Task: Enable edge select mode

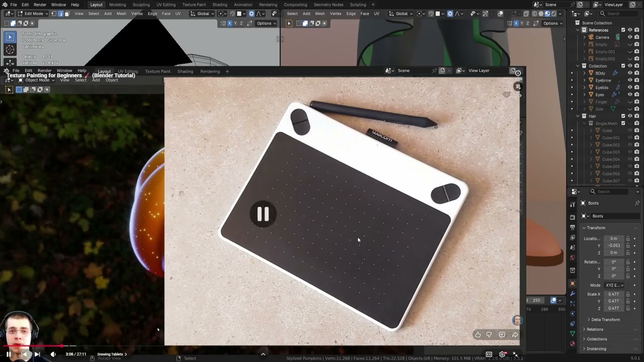Action: click(60, 14)
